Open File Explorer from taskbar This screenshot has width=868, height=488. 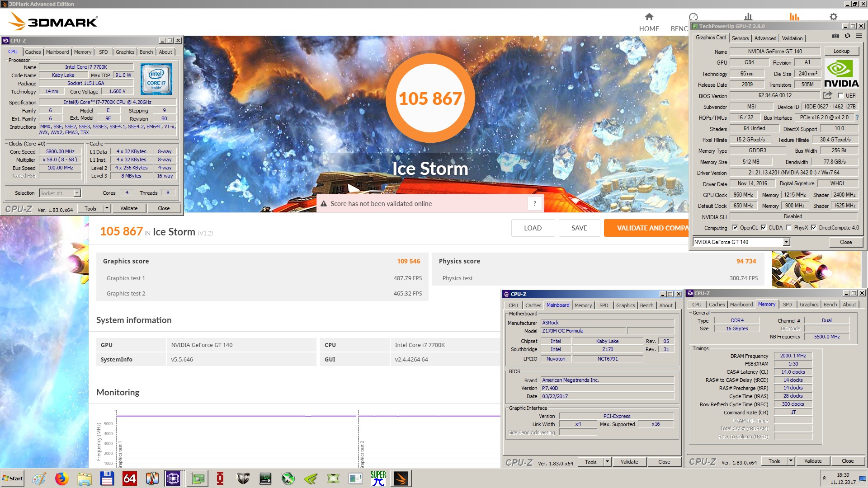click(x=84, y=479)
